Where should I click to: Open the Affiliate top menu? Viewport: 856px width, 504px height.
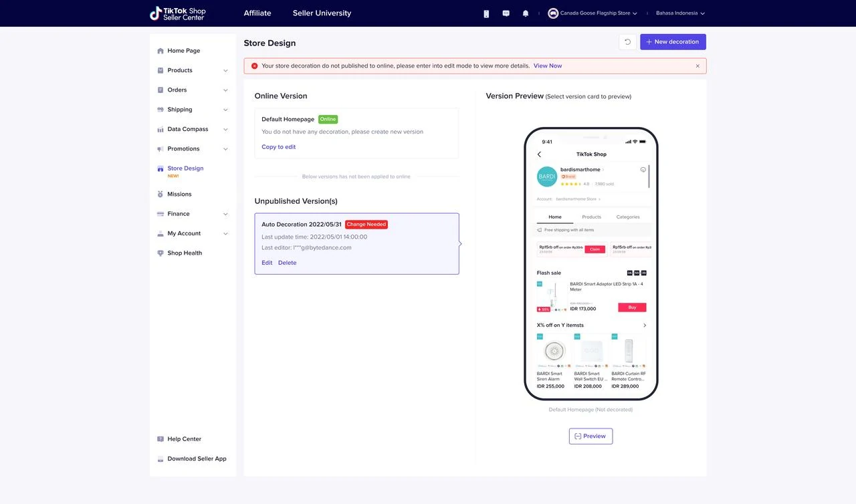[257, 13]
